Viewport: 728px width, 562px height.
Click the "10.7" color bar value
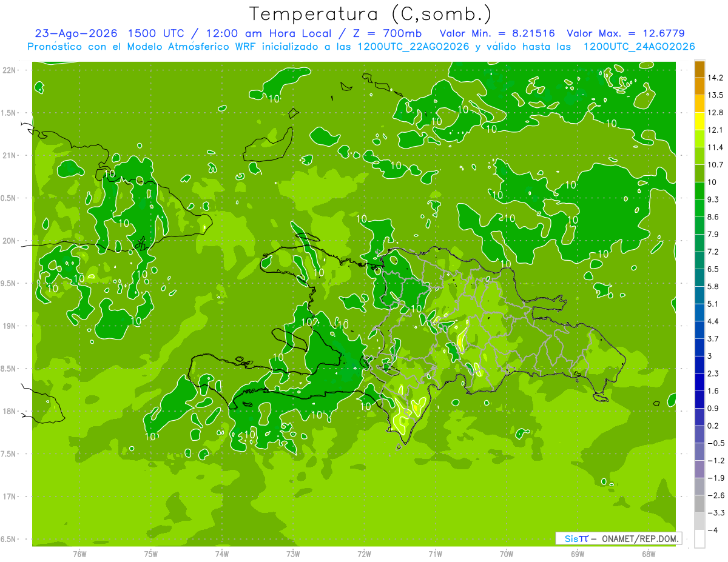tap(716, 165)
